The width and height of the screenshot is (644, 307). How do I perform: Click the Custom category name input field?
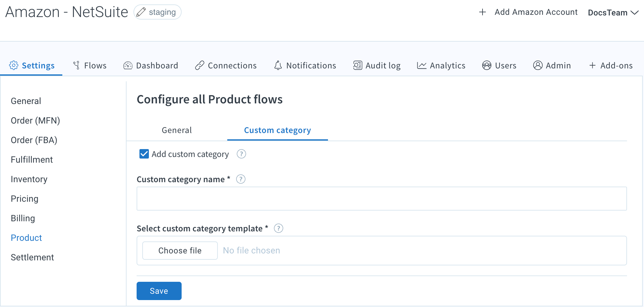(381, 199)
